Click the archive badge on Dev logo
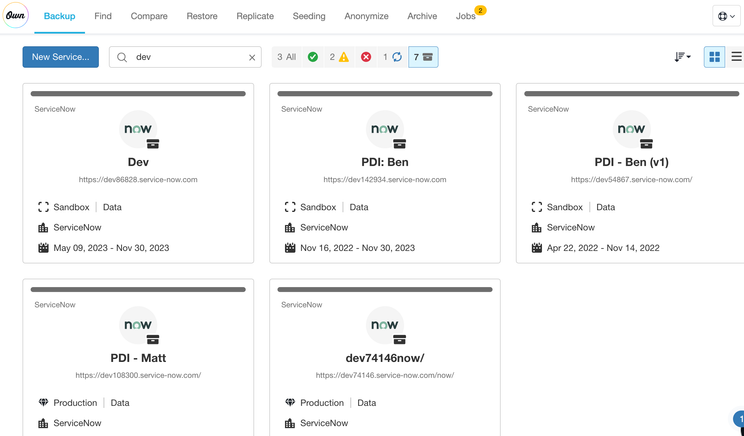Image resolution: width=744 pixels, height=436 pixels. (153, 144)
